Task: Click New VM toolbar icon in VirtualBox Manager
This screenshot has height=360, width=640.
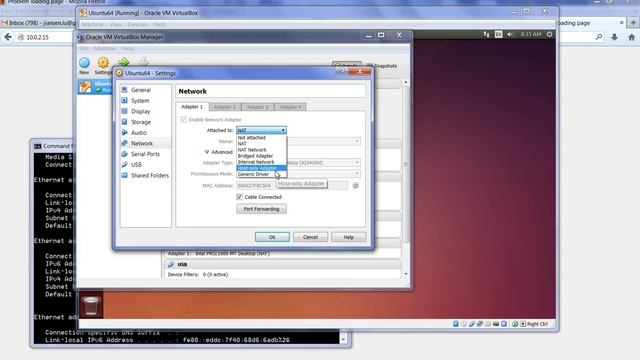Action: click(84, 65)
